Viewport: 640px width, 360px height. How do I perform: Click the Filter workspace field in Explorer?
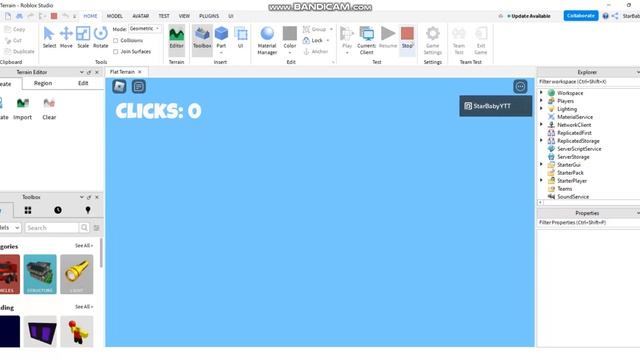(588, 82)
